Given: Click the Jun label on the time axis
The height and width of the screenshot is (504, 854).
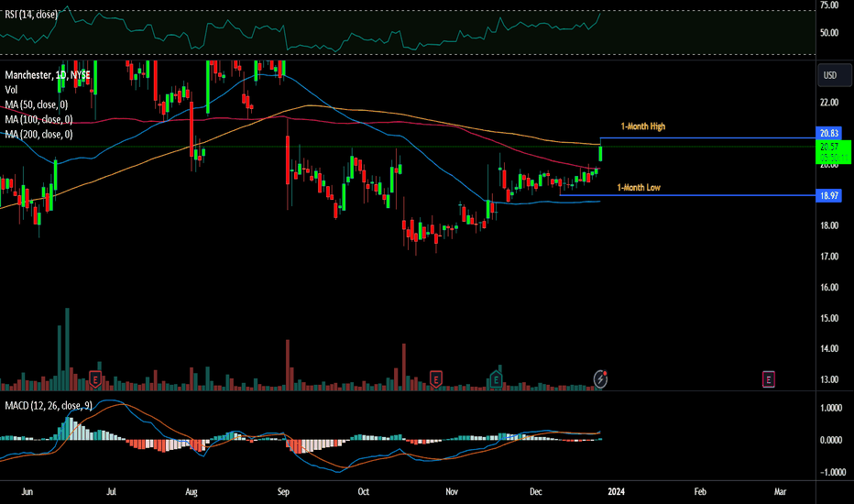Looking at the screenshot, I should [27, 491].
